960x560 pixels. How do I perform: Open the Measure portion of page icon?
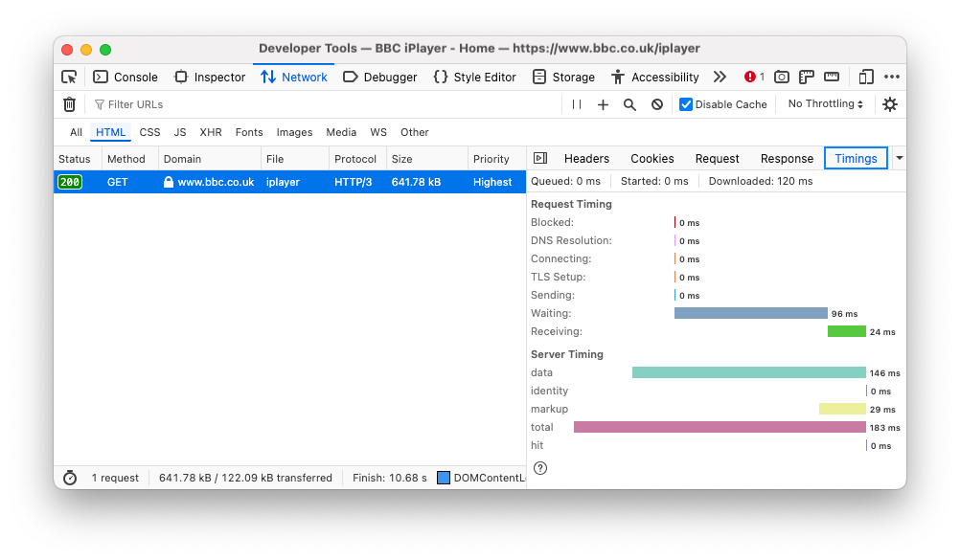(831, 77)
